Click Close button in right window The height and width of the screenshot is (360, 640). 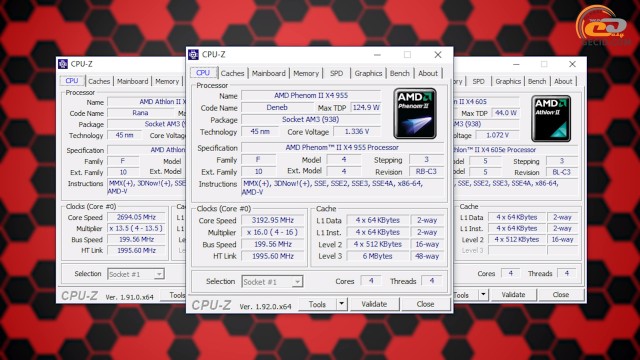561,294
